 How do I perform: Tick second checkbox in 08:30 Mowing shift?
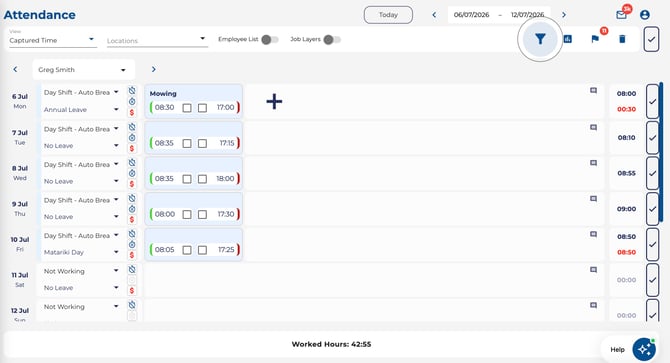point(203,108)
